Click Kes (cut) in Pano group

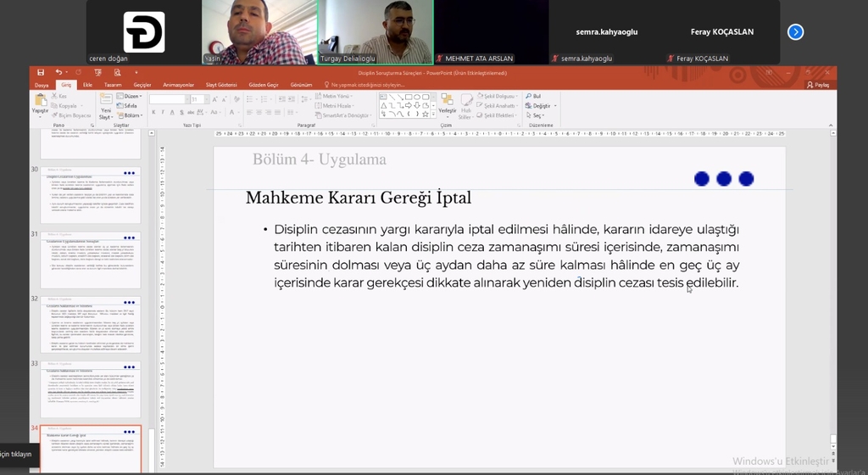pos(59,96)
